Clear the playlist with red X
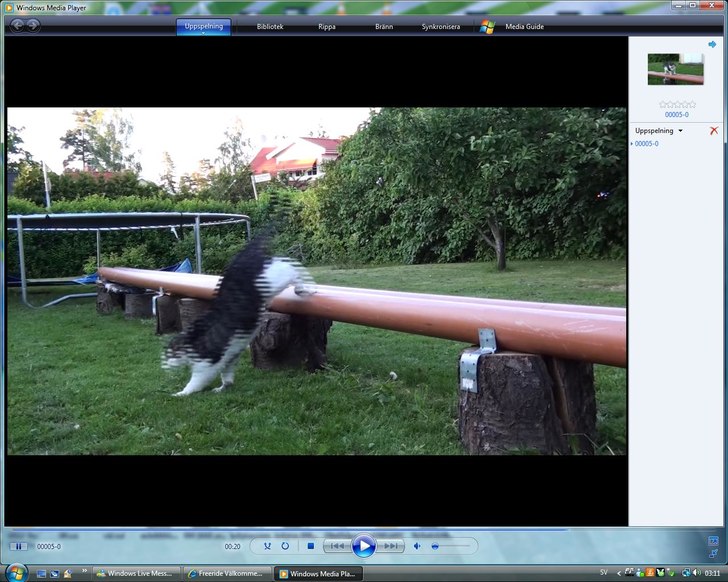 coord(714,131)
